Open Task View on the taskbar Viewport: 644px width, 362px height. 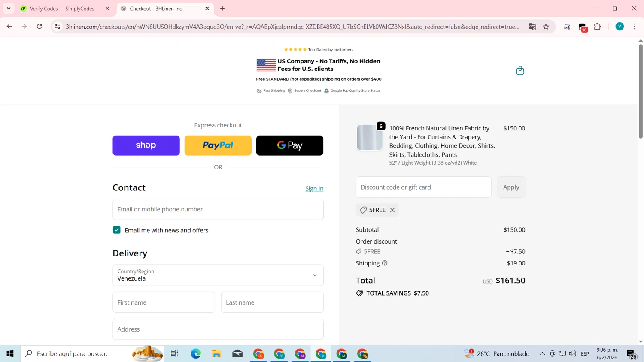click(x=174, y=354)
